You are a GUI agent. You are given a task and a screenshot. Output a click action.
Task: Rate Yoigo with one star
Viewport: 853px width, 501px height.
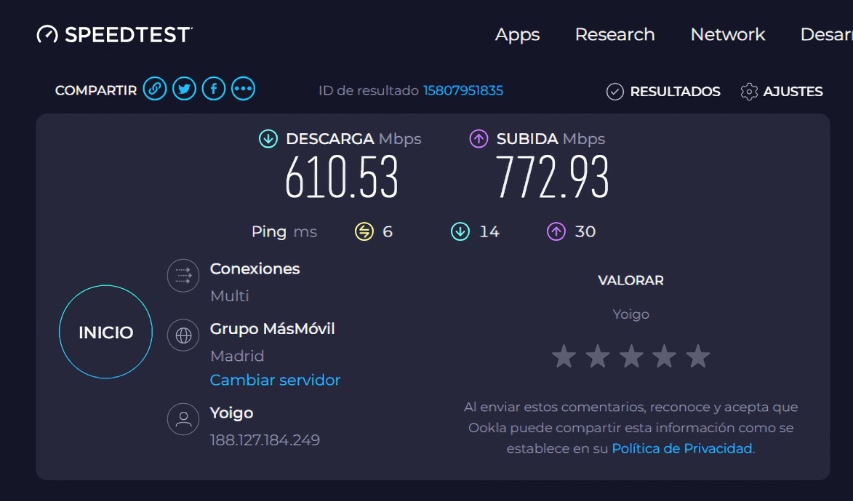click(564, 356)
